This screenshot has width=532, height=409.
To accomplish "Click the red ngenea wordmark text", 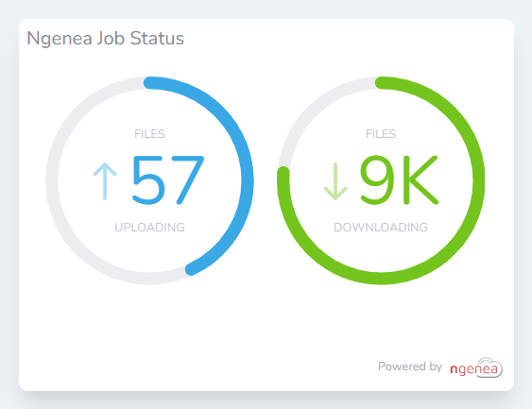I will [473, 369].
